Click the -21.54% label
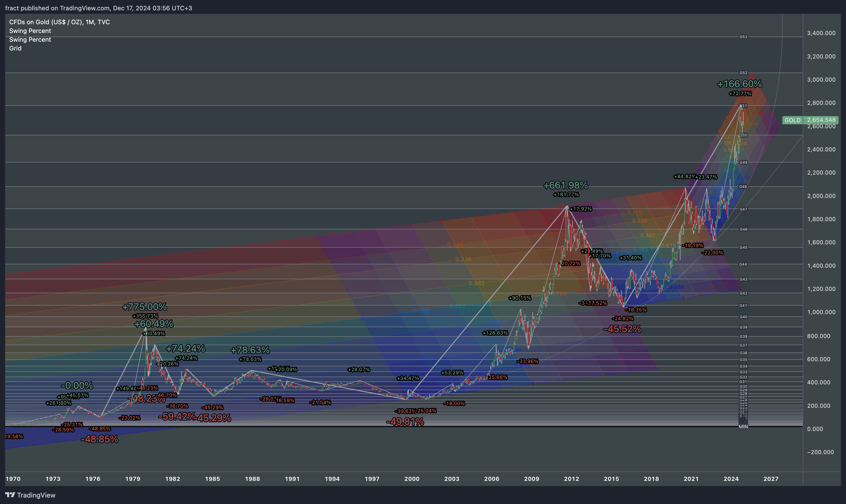The height and width of the screenshot is (504, 846). tap(320, 402)
